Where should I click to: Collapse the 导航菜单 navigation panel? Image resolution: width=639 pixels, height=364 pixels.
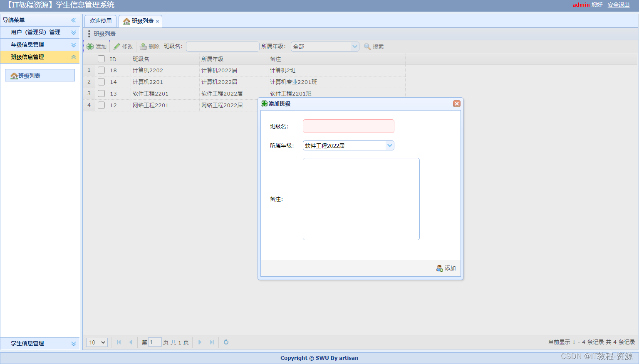73,20
